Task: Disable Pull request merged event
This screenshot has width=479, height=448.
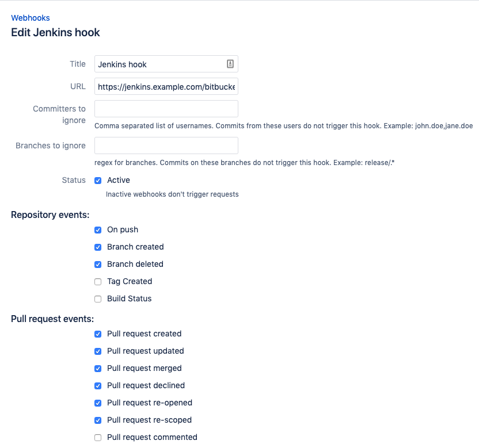Action: click(98, 369)
